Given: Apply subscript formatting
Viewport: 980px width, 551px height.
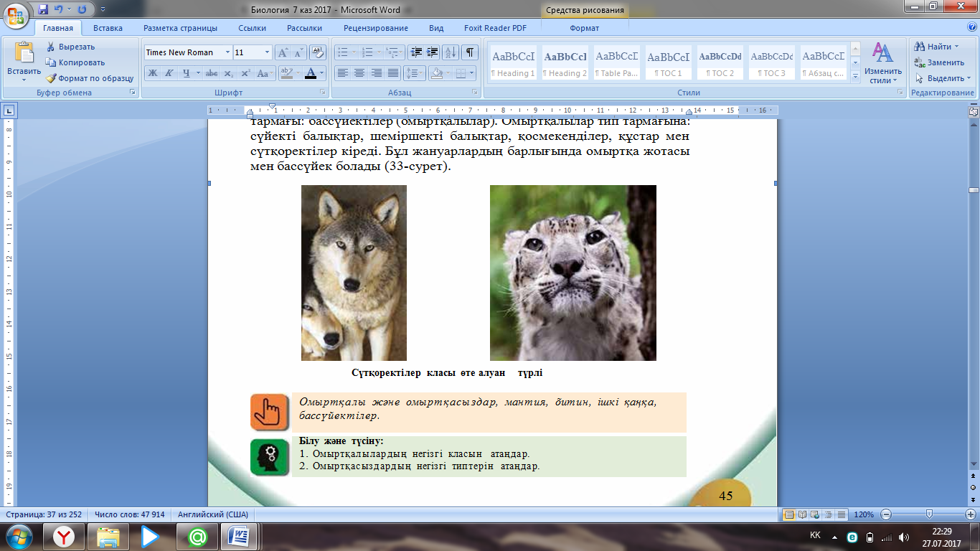Looking at the screenshot, I should click(x=228, y=73).
